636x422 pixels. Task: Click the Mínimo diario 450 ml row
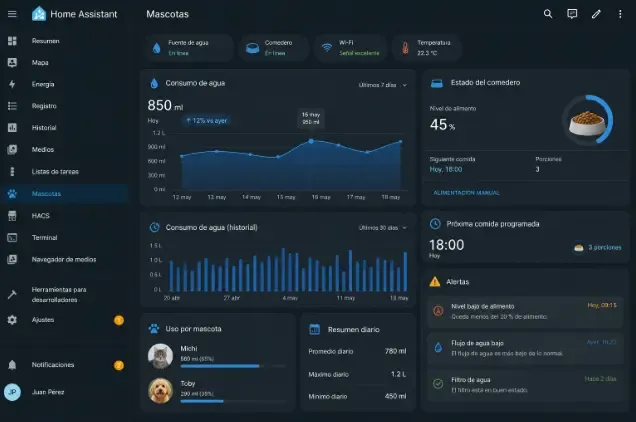click(x=357, y=396)
